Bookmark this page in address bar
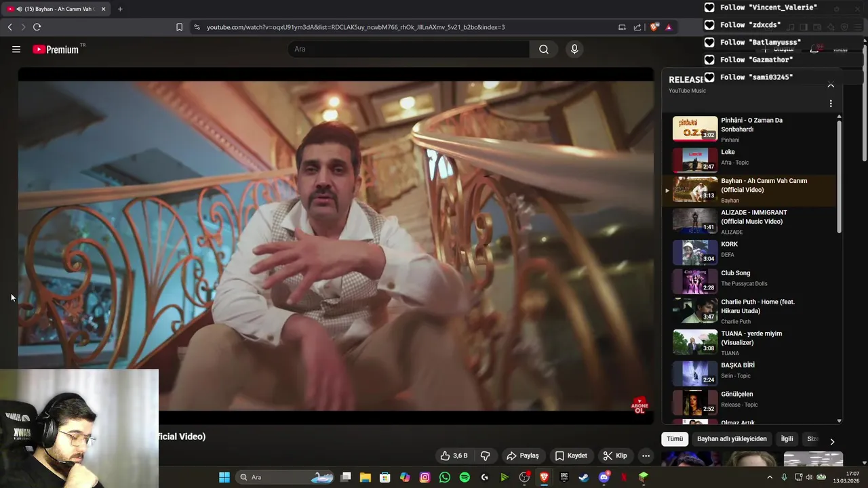The height and width of the screenshot is (488, 868). point(179,27)
